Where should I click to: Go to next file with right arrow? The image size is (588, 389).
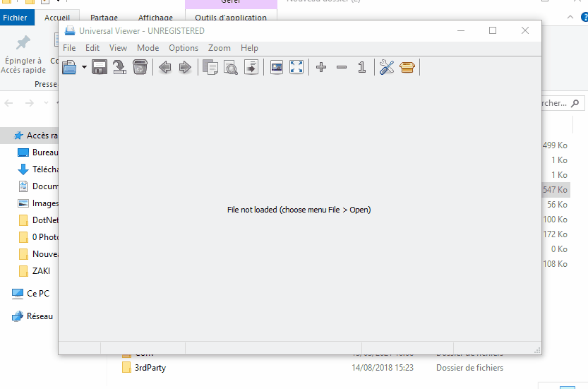coord(185,68)
